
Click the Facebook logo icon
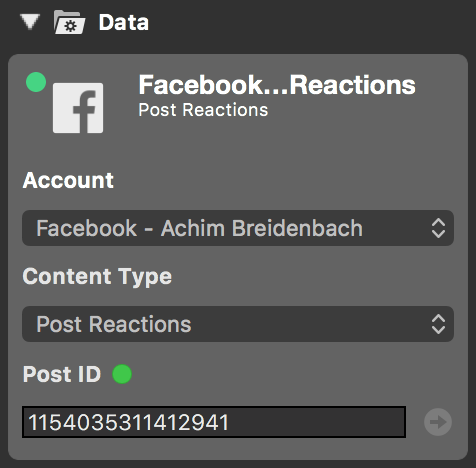point(78,108)
